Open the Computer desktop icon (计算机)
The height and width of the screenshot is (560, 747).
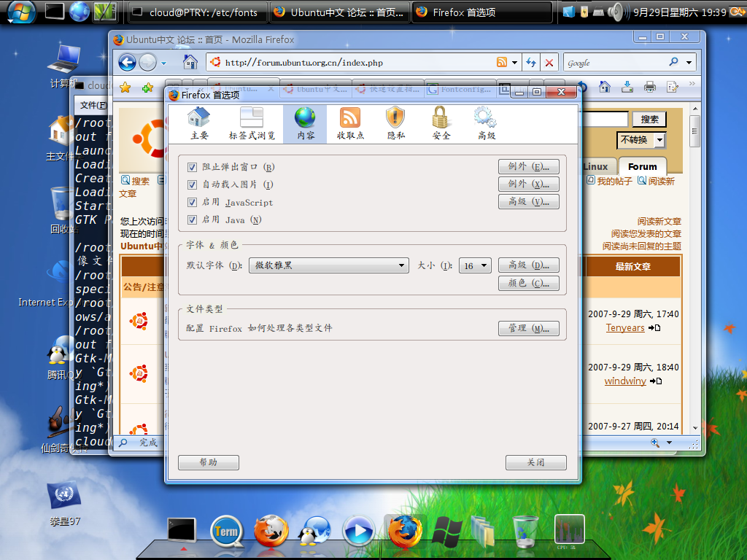tap(64, 66)
